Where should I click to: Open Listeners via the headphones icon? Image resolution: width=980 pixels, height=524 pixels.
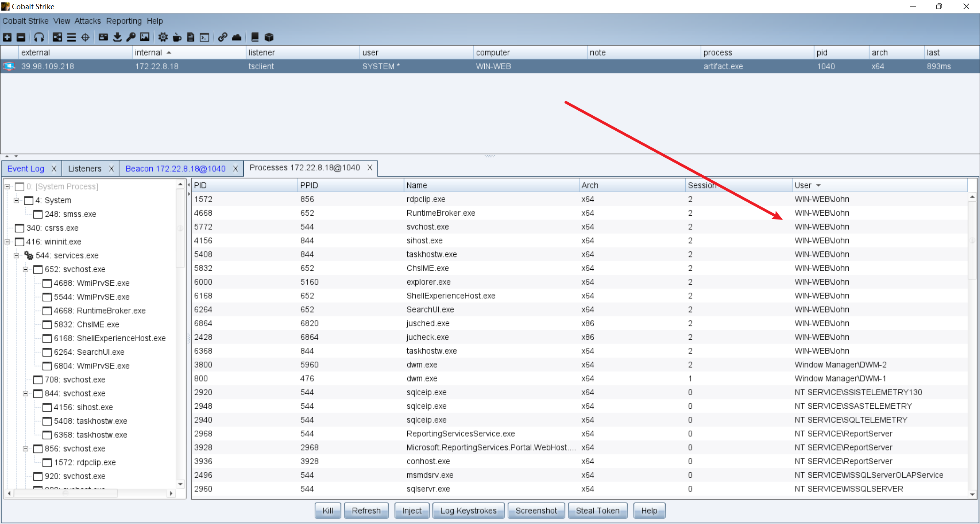39,37
